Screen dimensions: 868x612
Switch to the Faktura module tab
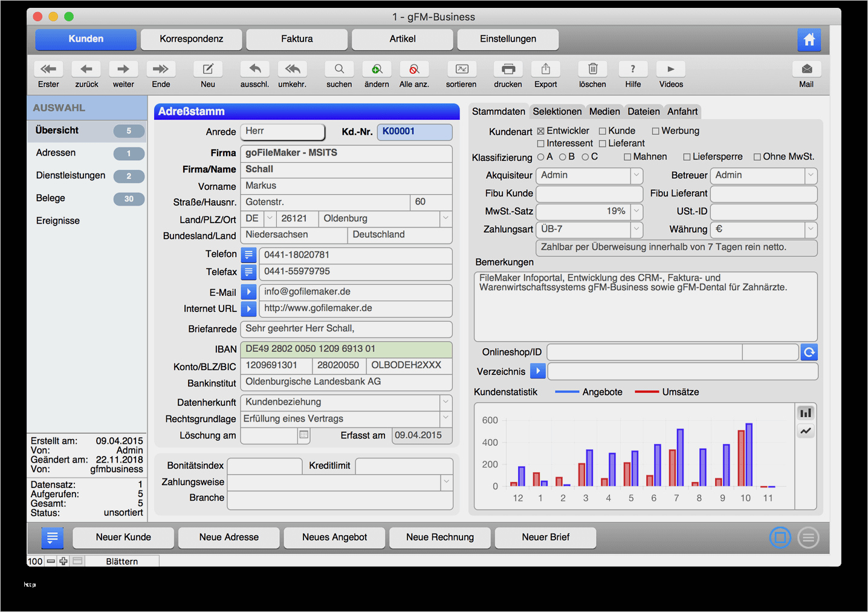click(297, 39)
